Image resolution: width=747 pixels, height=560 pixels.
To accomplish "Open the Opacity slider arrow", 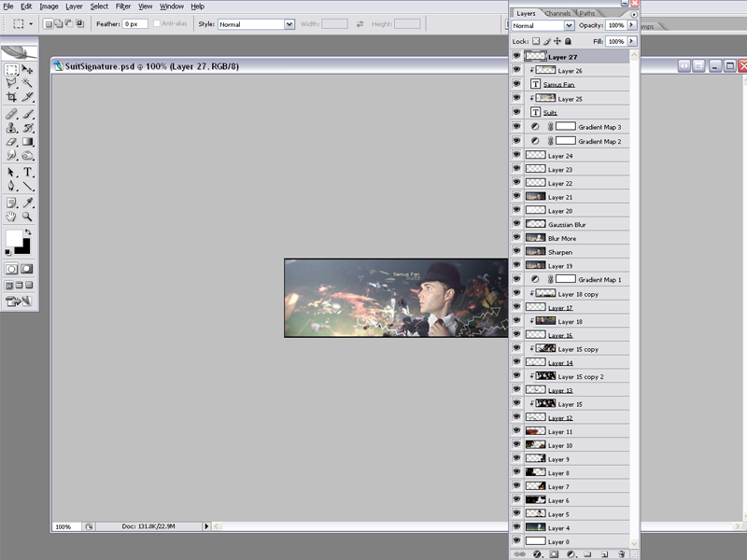I will point(632,25).
